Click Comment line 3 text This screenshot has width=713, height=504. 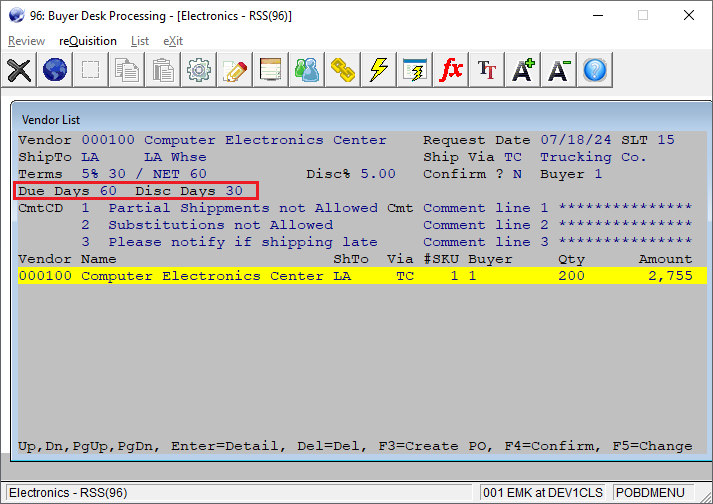[486, 242]
